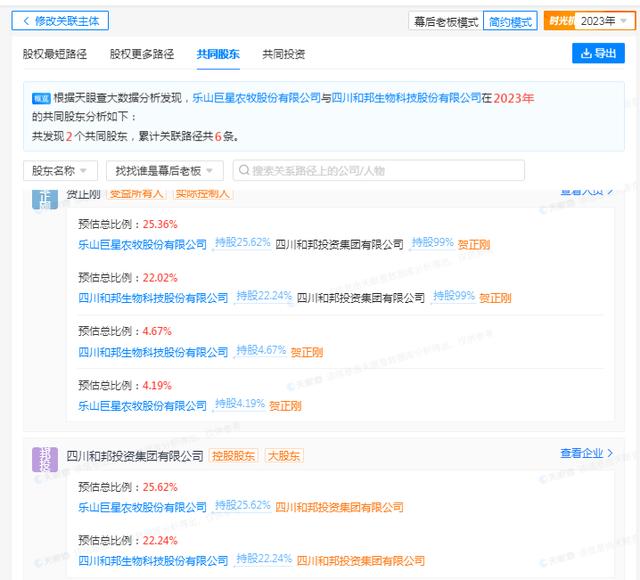Screen dimensions: 640x580
Task: Click the 大股东 tag
Action: (284, 456)
